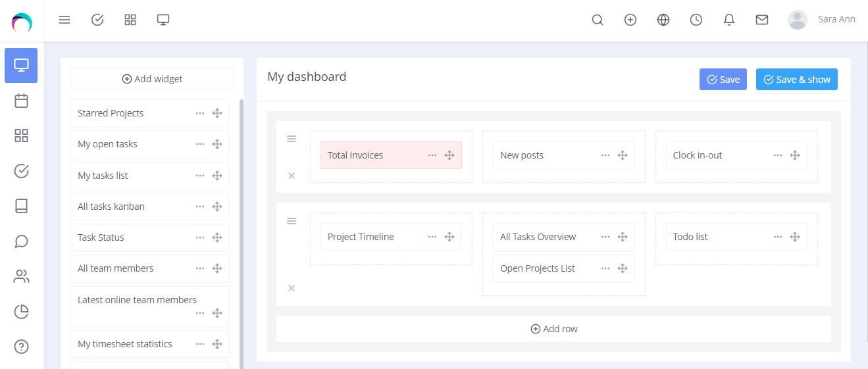Screen dimensions: 868x369
Task: Open options dots for Latest online team members
Action: click(200, 313)
